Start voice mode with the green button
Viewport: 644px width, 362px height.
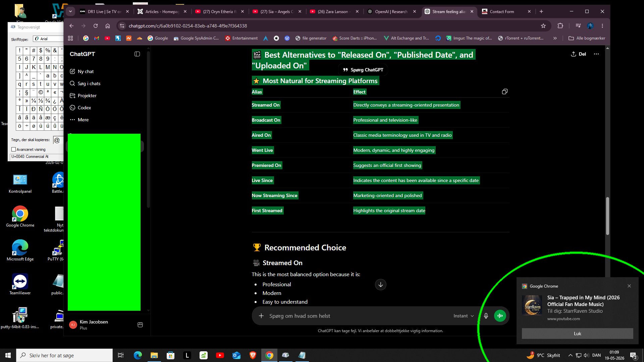(x=500, y=316)
